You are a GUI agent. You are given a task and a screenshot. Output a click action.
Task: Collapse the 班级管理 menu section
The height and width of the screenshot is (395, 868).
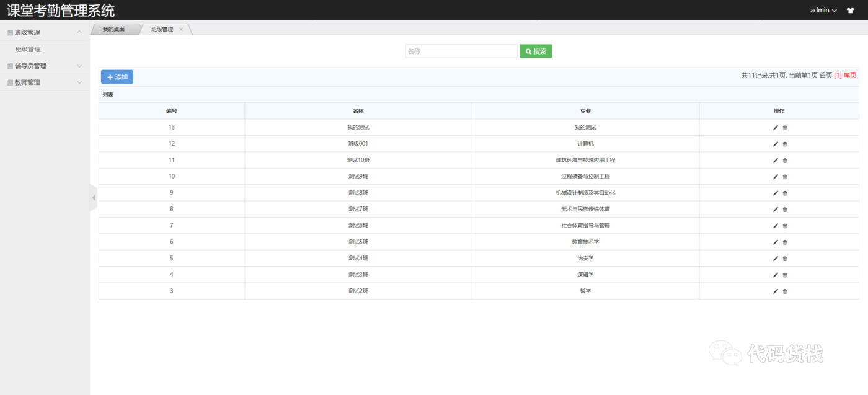pos(45,32)
